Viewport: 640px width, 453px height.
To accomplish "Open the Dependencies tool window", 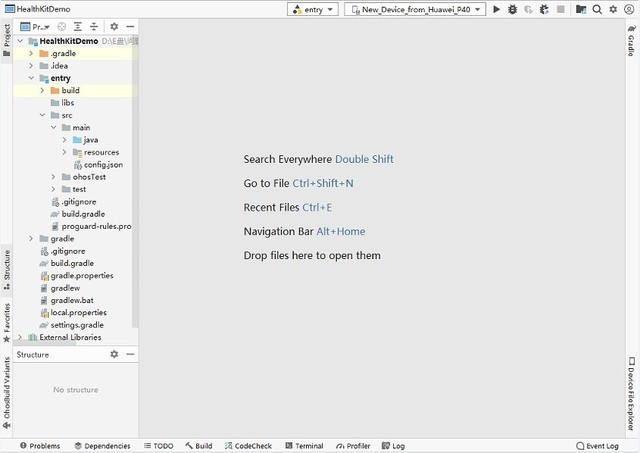I will click(102, 446).
